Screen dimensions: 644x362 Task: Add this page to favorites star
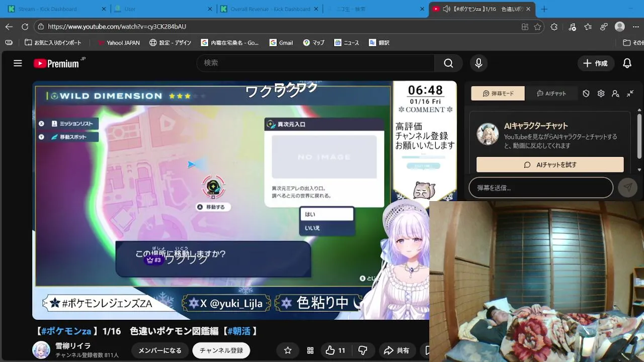[538, 27]
